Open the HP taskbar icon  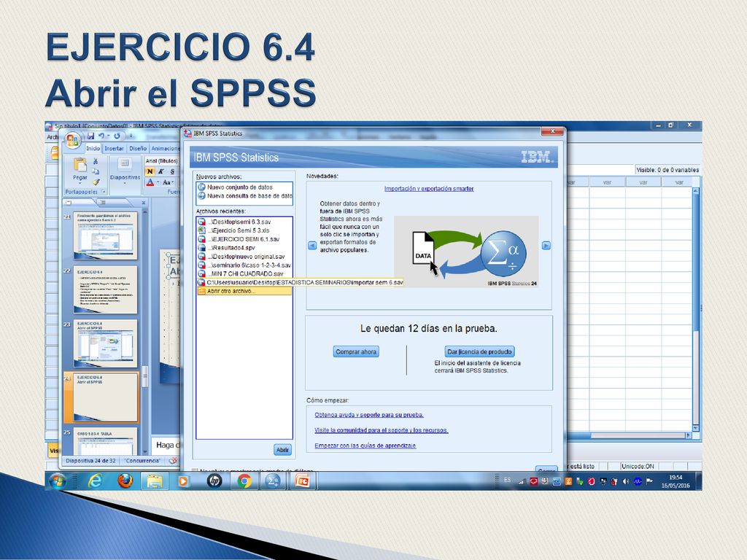pos(214,481)
